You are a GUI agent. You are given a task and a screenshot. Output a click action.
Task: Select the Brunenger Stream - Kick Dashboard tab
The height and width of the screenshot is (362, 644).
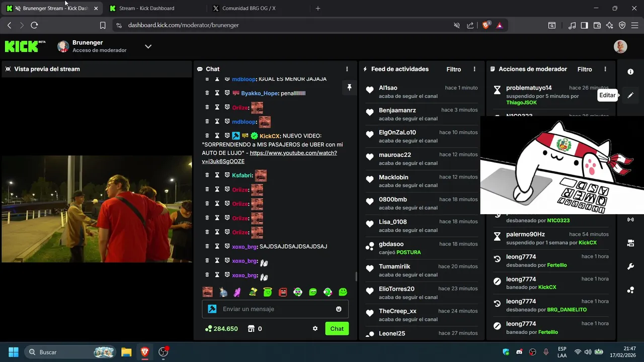tap(52, 9)
